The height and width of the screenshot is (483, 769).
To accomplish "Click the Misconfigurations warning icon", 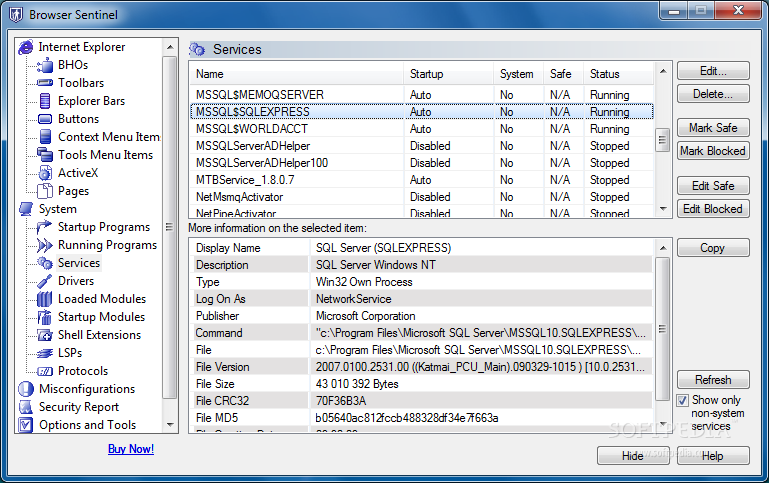I will click(x=26, y=389).
